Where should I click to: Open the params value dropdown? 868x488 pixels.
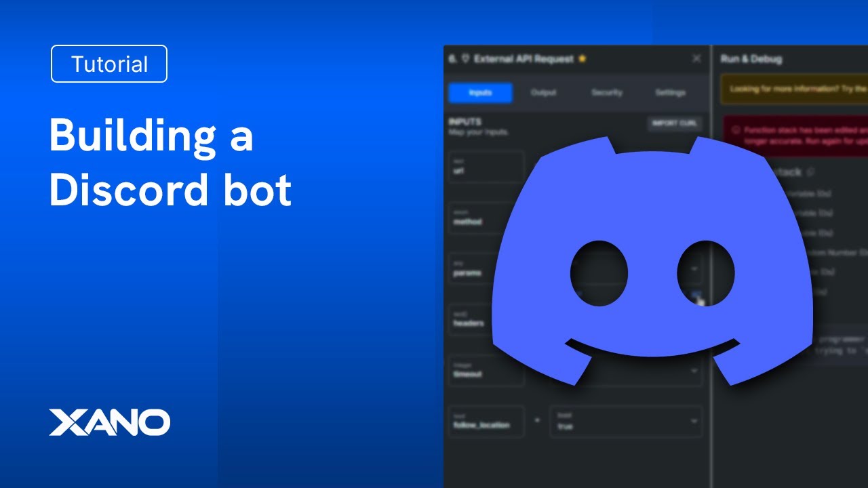[x=695, y=268]
